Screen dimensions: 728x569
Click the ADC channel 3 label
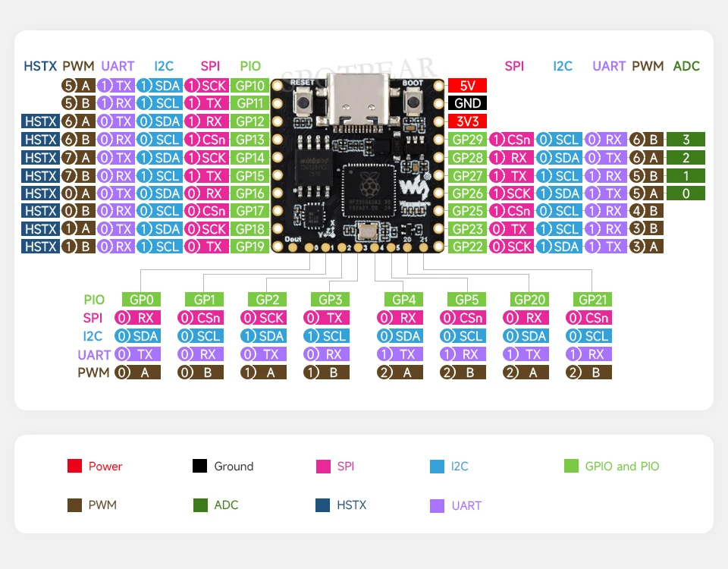pyautogui.click(x=686, y=140)
